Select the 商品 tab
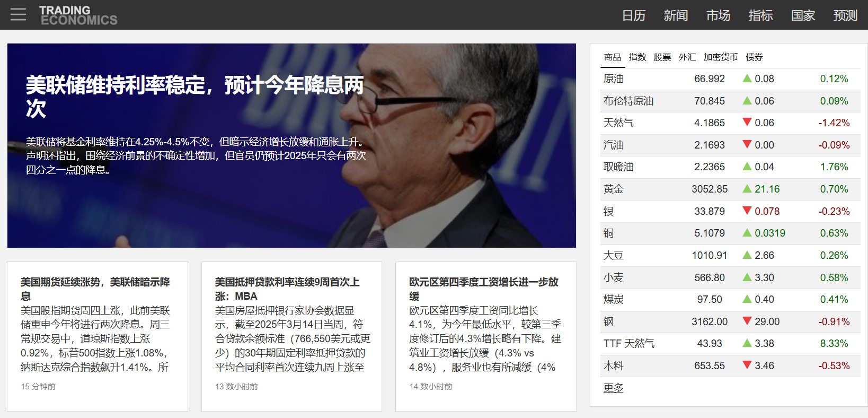Image resolution: width=868 pixels, height=418 pixels. tap(613, 57)
